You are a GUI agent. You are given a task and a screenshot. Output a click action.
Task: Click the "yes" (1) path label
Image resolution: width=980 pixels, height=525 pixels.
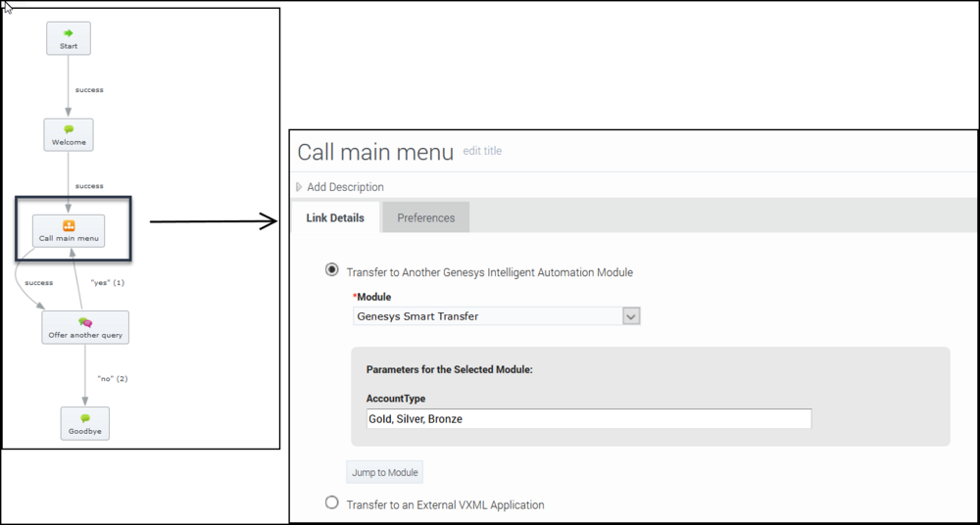click(108, 282)
